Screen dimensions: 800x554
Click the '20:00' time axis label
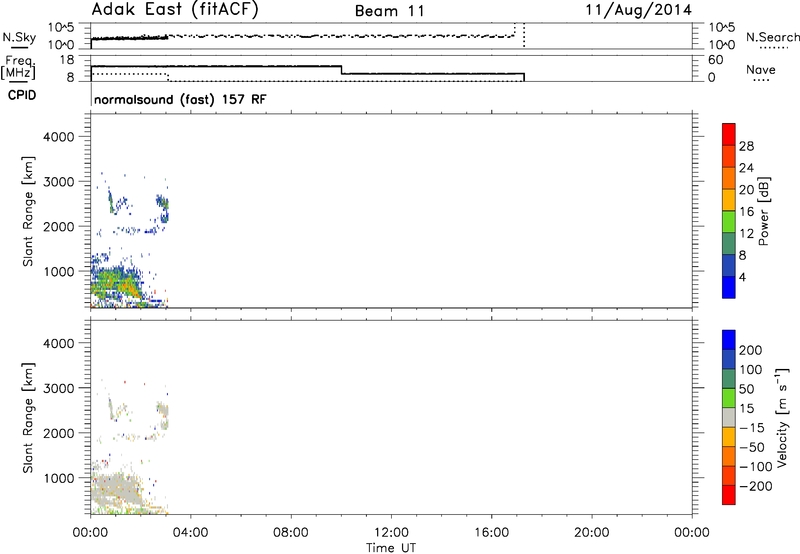click(591, 533)
